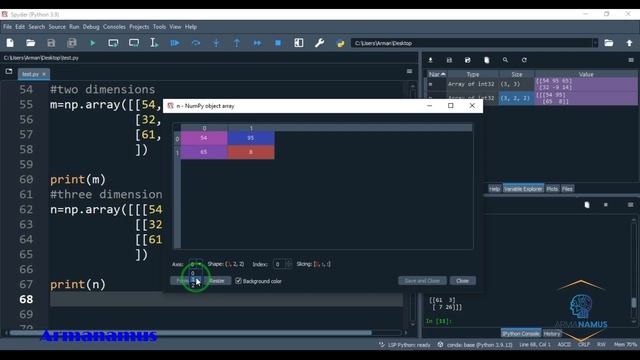
Task: Maximize current pane icon
Action: click(x=299, y=43)
